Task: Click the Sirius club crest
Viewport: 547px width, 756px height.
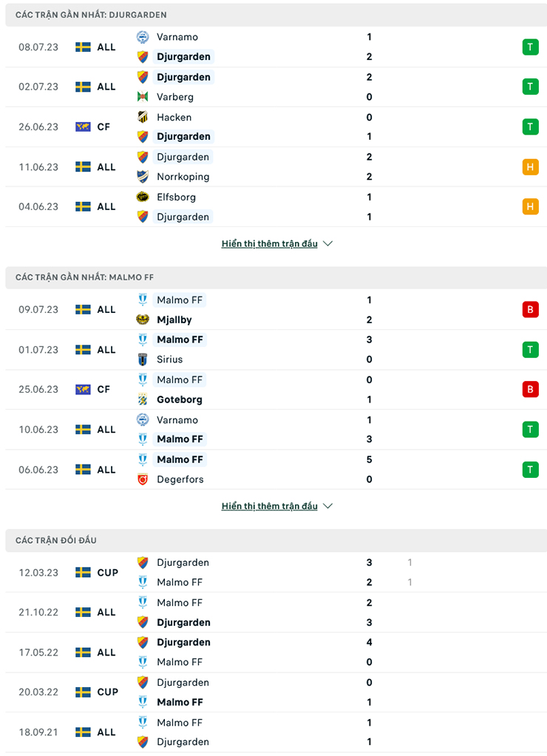Action: click(141, 360)
